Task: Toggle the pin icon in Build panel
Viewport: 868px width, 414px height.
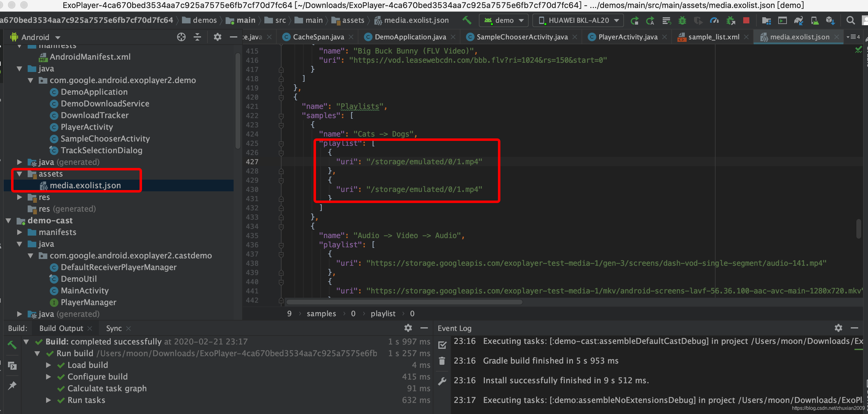Action: (x=12, y=385)
